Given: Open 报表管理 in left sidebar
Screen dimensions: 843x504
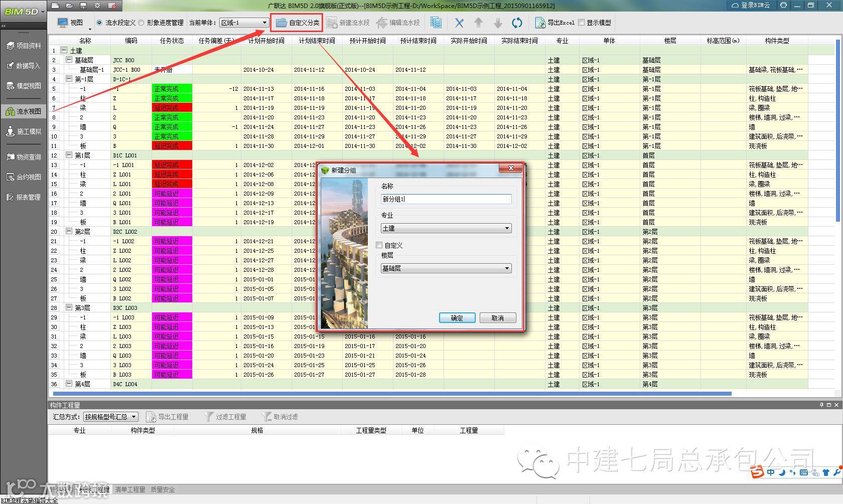Looking at the screenshot, I should point(24,197).
